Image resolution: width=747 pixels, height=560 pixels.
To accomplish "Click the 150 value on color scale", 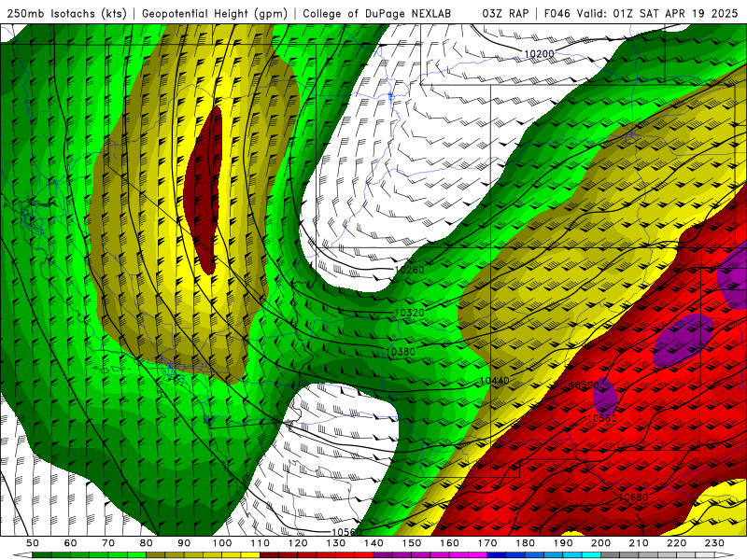I will point(412,543).
